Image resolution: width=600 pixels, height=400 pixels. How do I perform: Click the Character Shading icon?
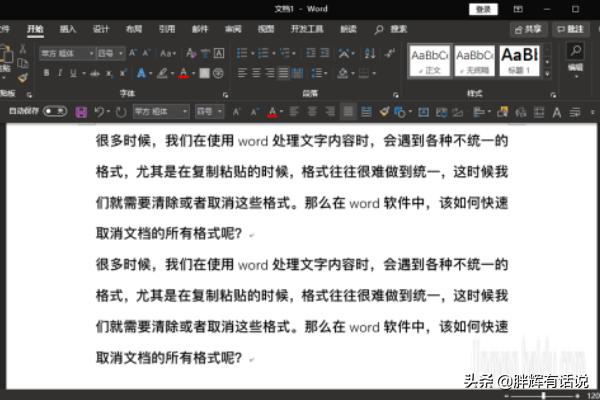tap(204, 73)
